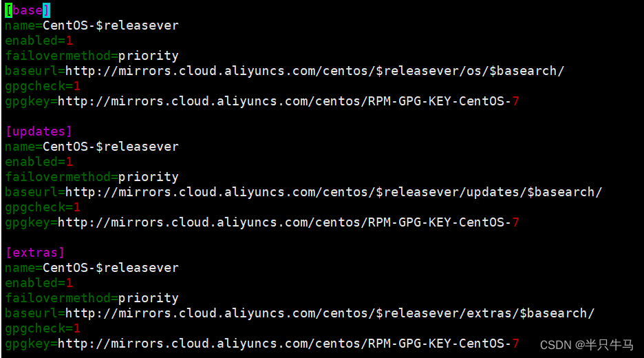Click the gpgkey URL under the [extras] section
The width and height of the screenshot is (644, 358).
pyautogui.click(x=288, y=344)
